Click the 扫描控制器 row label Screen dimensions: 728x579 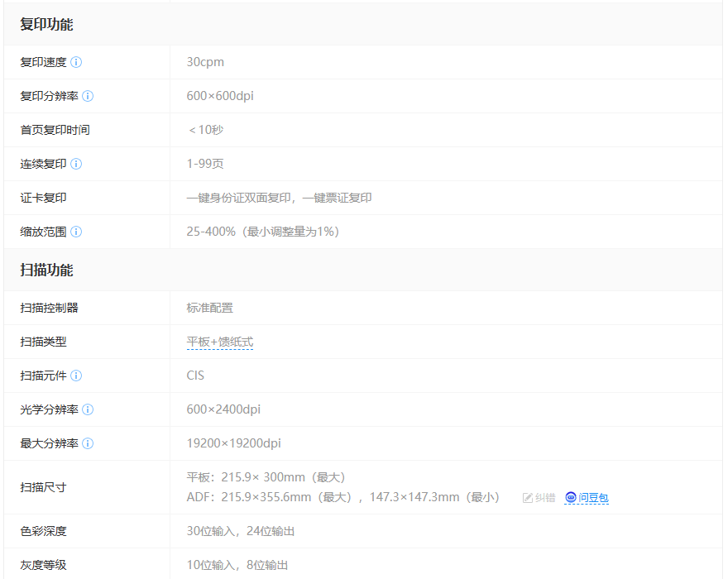tap(49, 308)
